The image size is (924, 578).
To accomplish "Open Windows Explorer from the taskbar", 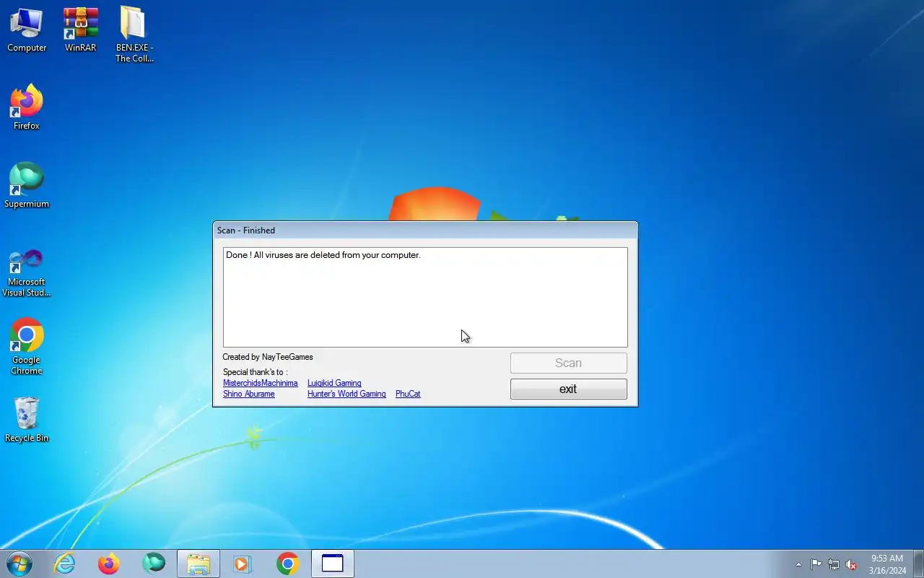I will tap(199, 564).
